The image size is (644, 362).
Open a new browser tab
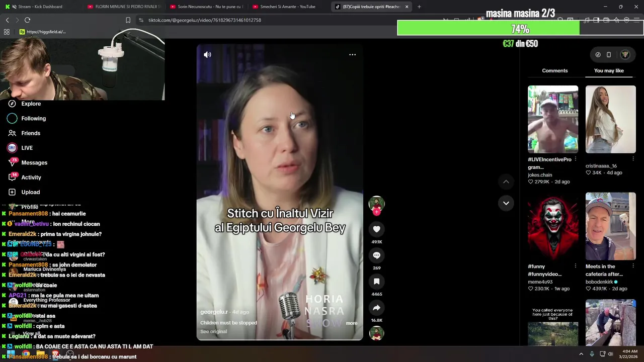(419, 7)
